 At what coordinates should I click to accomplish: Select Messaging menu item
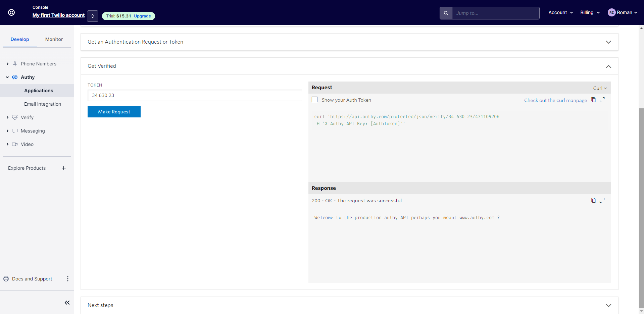coord(33,131)
